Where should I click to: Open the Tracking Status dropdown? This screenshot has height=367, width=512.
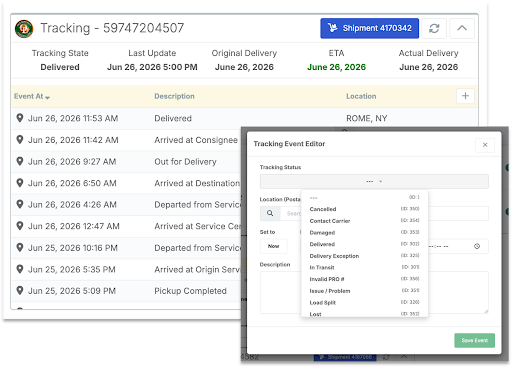pos(374,182)
